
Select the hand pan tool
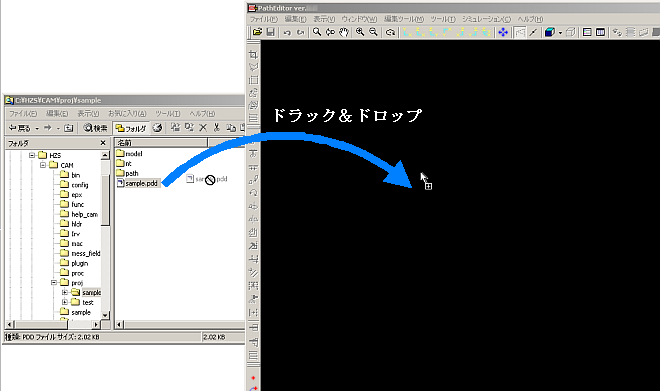(344, 32)
